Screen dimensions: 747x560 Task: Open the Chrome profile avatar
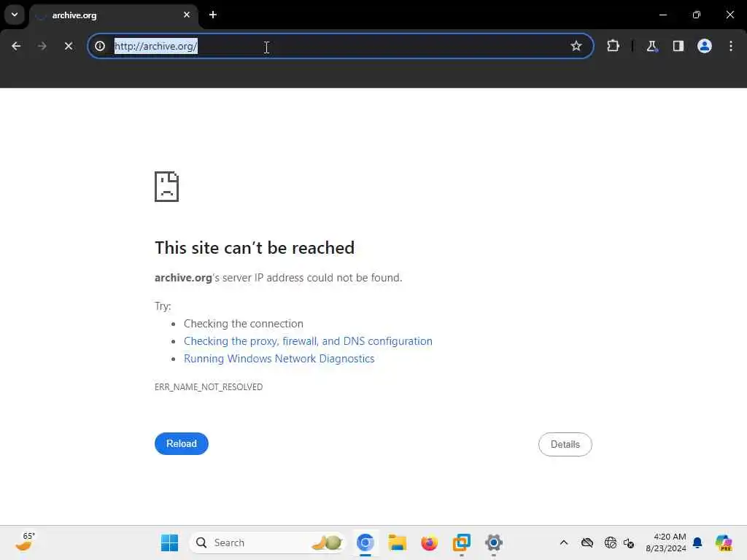pyautogui.click(x=704, y=46)
